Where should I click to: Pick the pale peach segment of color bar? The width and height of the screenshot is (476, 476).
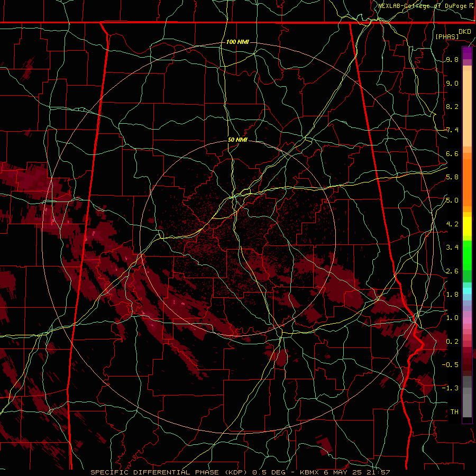point(467,109)
